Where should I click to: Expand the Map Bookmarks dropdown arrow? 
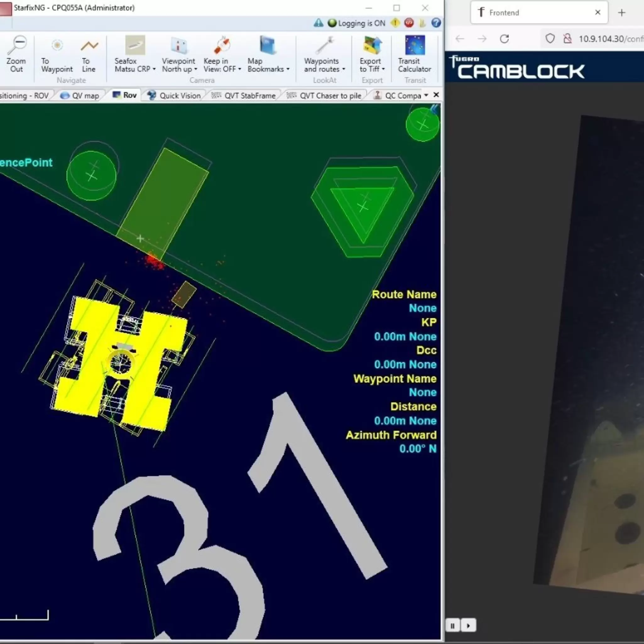coord(288,69)
